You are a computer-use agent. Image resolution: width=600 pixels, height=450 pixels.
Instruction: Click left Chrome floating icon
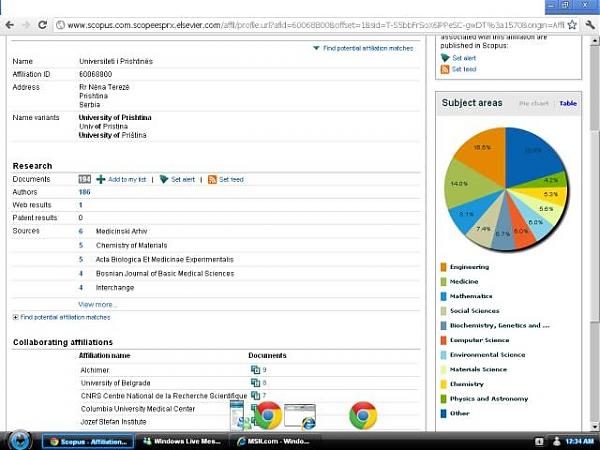coord(268,416)
